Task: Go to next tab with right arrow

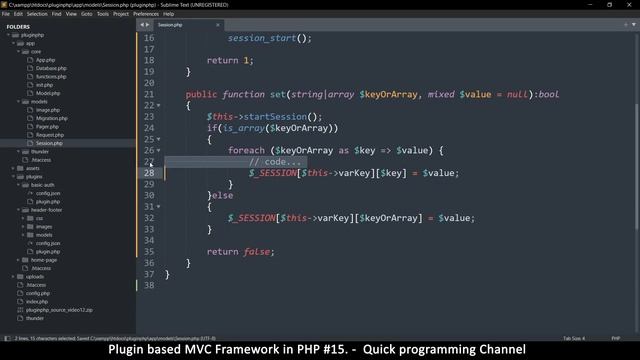Action: [x=147, y=25]
